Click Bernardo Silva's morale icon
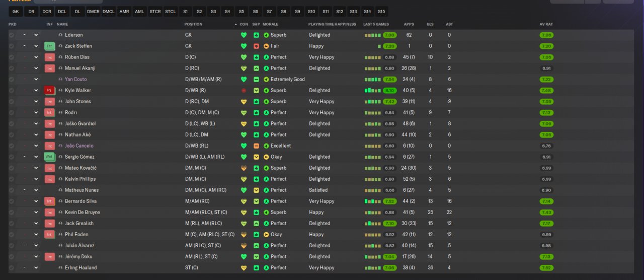Viewport: 644px width, 280px height. 266,201
